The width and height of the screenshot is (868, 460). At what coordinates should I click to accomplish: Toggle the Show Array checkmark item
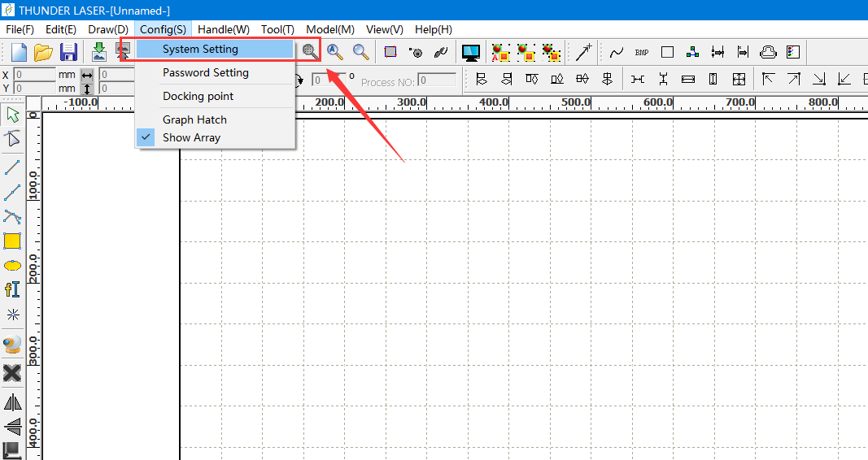click(215, 137)
